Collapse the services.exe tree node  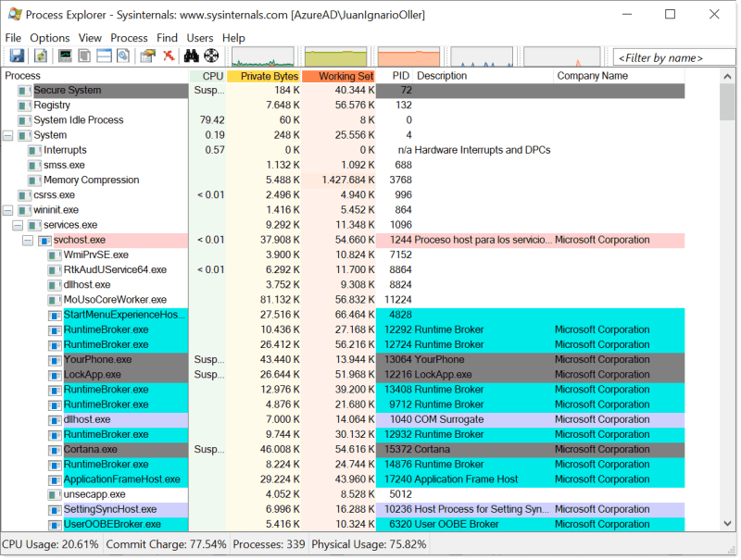pos(18,225)
